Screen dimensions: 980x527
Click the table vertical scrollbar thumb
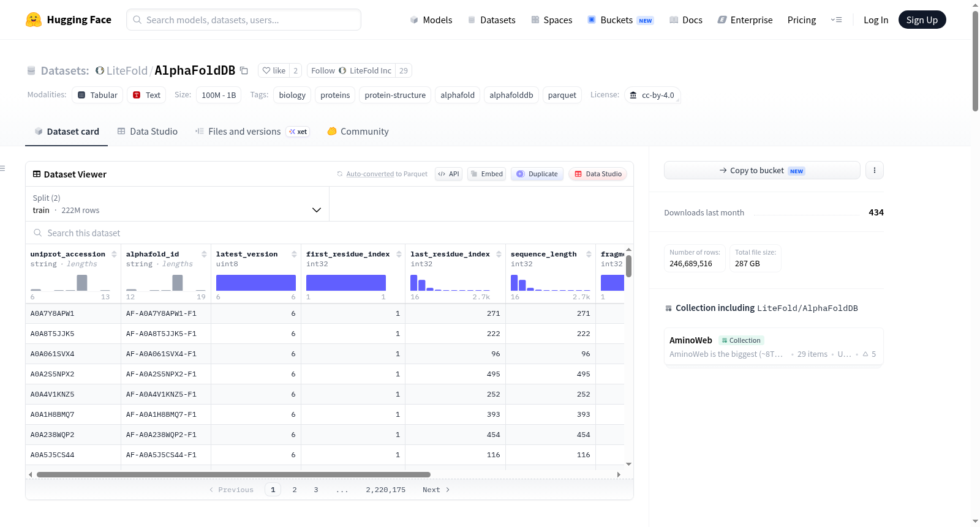[628, 266]
